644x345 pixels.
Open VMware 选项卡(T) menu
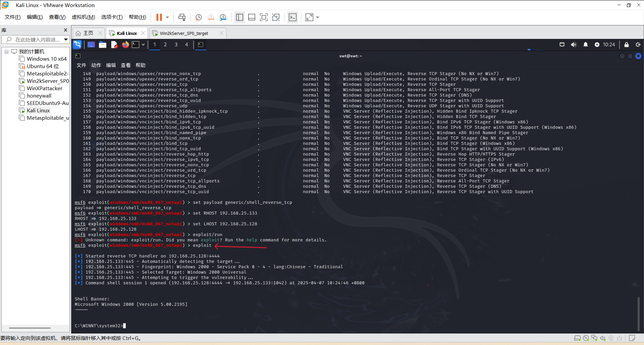(112, 17)
